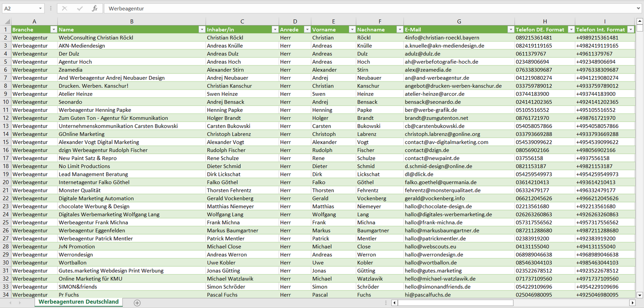Image resolution: width=644 pixels, height=308 pixels.
Task: Open the Nachname filter dropdown
Action: click(x=399, y=30)
